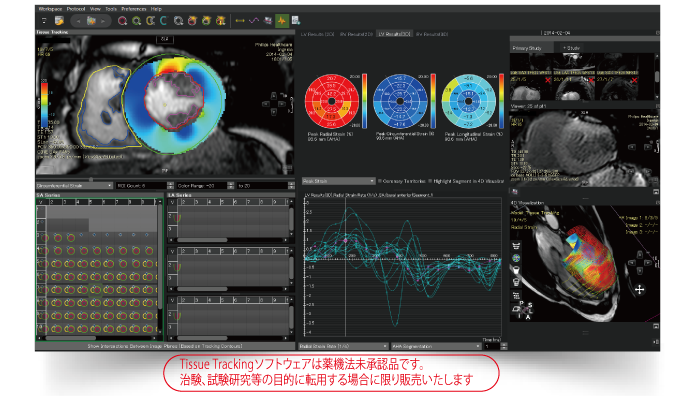Click the orientation cube icon in 4D Visualization
This screenshot has height=396, width=700.
(x=516, y=308)
